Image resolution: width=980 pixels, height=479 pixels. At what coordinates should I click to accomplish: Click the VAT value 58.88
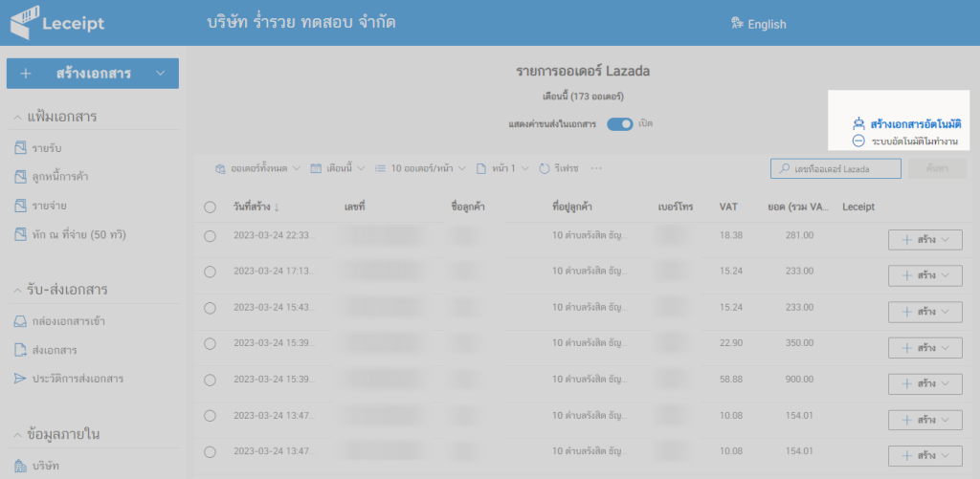[730, 379]
